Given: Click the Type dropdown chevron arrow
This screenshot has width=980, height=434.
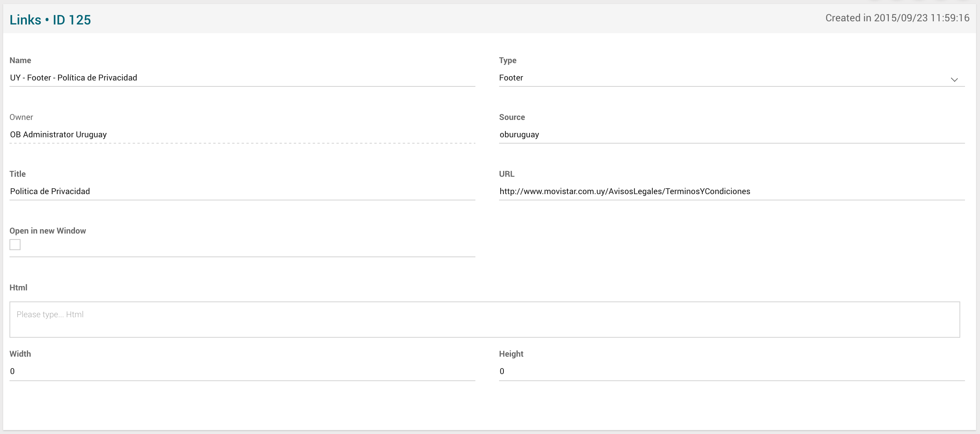Looking at the screenshot, I should [x=954, y=80].
